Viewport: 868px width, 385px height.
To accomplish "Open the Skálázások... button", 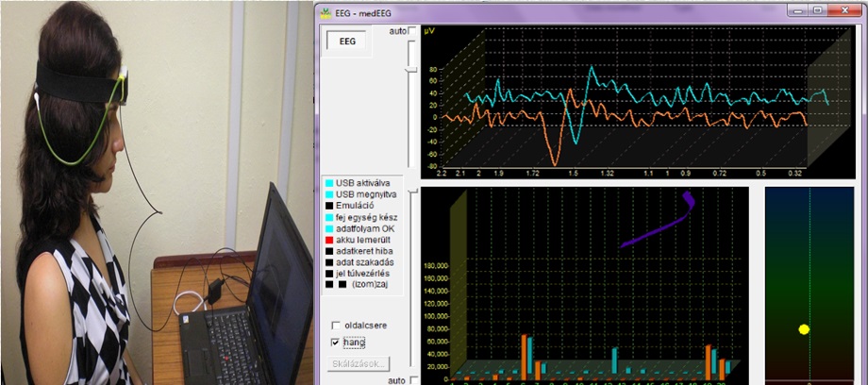I will [359, 364].
